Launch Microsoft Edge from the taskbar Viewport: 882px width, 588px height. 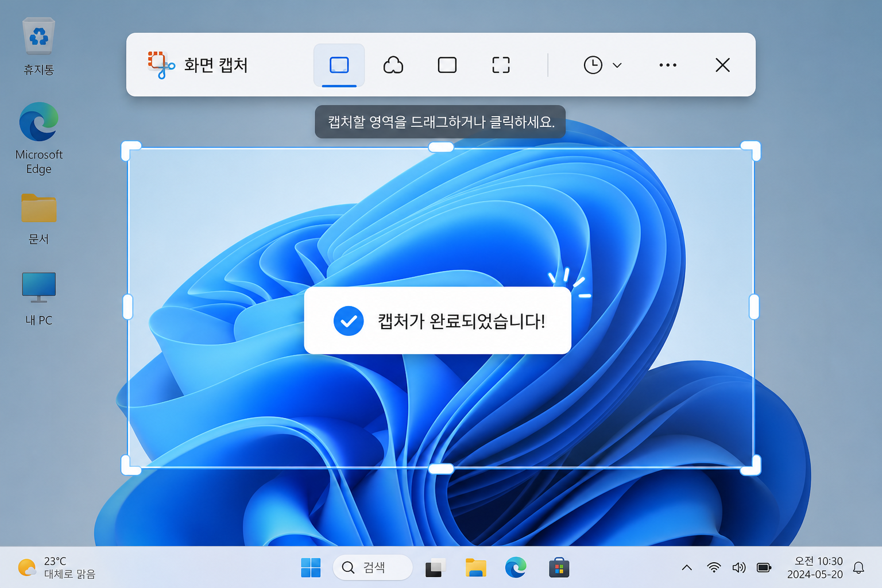pos(516,567)
